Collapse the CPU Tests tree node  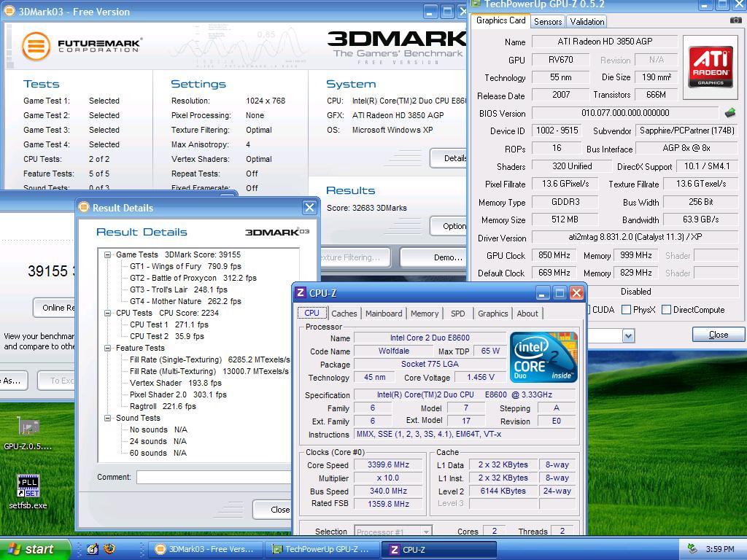[108, 314]
